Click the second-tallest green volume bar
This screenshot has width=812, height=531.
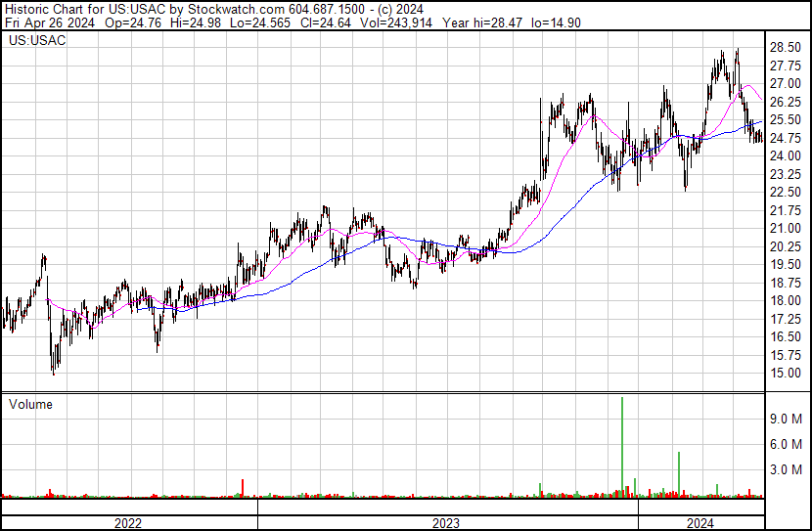click(679, 474)
